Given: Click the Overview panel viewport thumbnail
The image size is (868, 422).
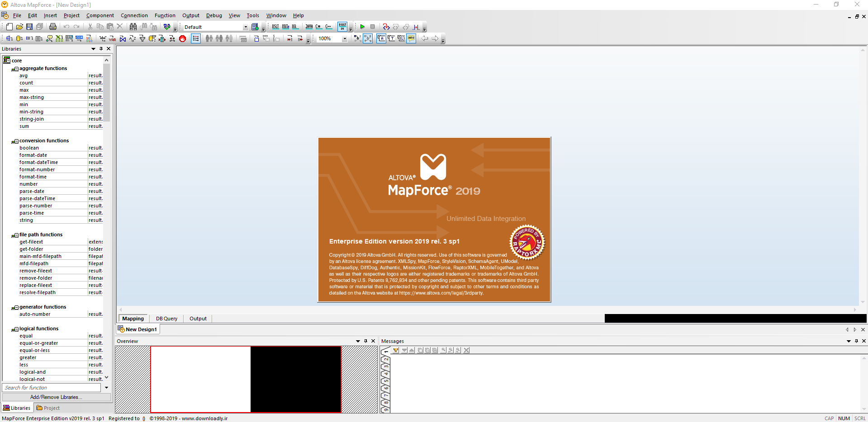Looking at the screenshot, I should [x=246, y=379].
